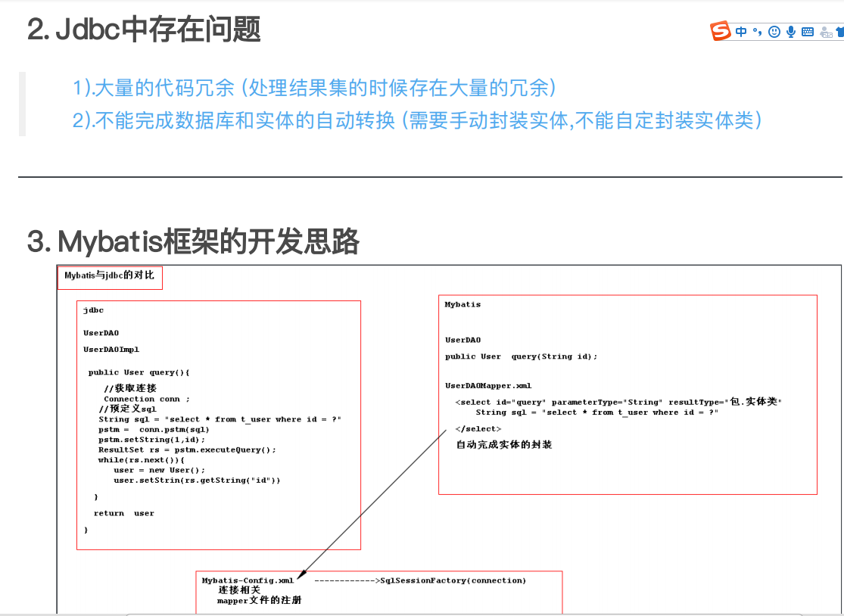Screen dimensions: 844x616
Task: Click "public User query(){" in the jdbc box
Action: coord(139,372)
